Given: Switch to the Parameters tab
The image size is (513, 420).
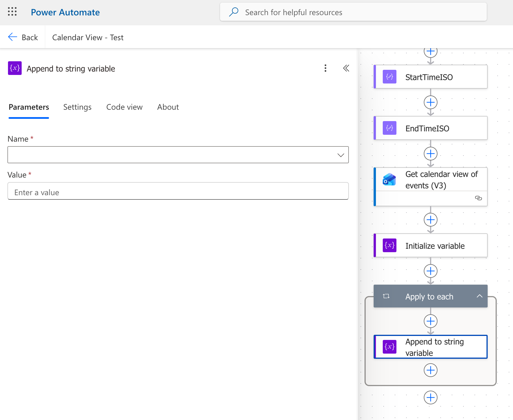Looking at the screenshot, I should point(29,107).
